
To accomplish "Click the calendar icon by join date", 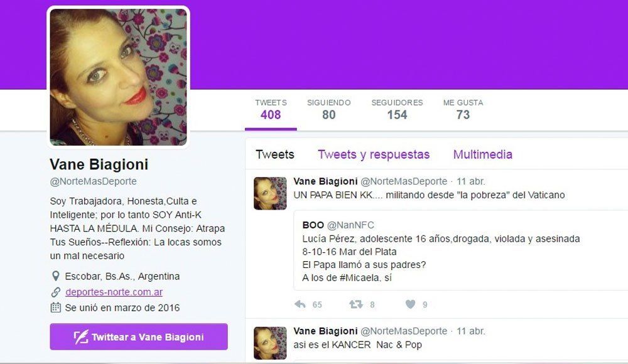I will coord(56,308).
